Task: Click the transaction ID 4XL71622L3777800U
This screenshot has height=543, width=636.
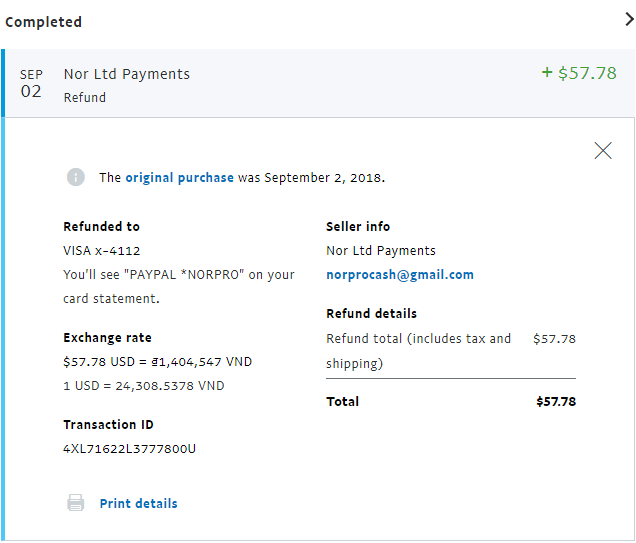Action: (x=129, y=449)
